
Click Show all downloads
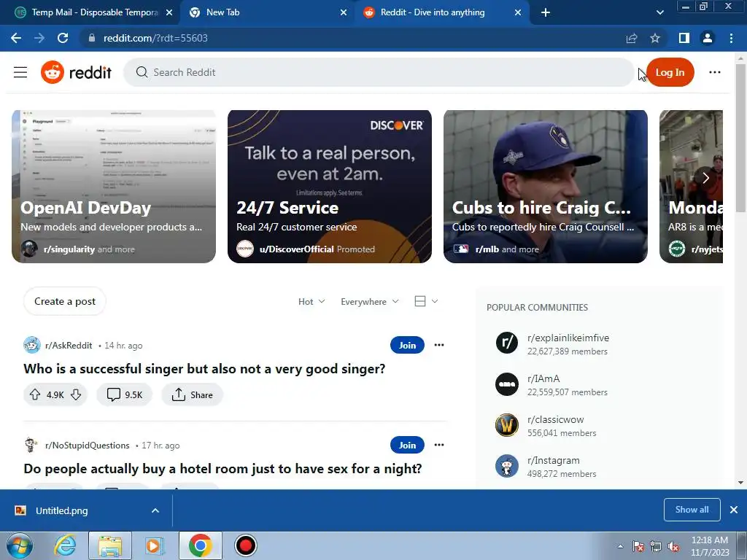click(x=692, y=510)
